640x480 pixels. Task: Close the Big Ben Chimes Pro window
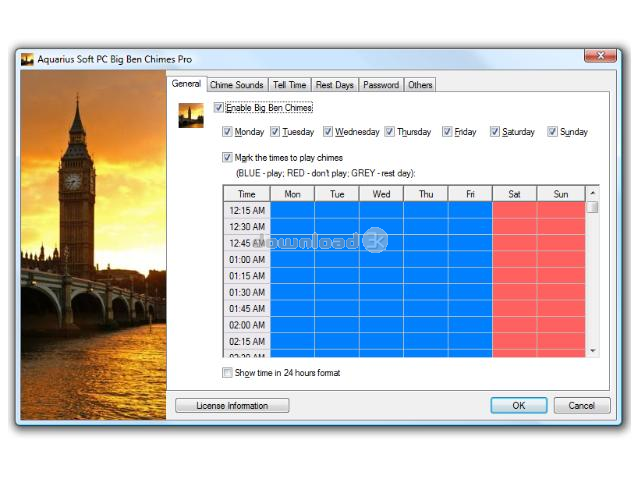600,56
